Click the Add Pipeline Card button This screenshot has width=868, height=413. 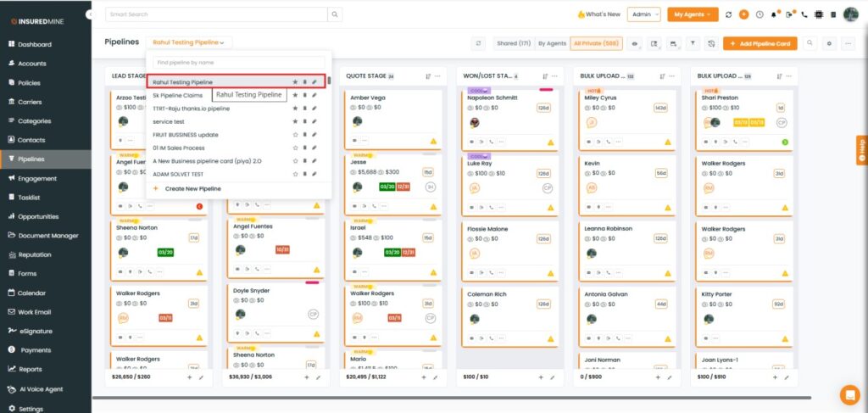759,42
